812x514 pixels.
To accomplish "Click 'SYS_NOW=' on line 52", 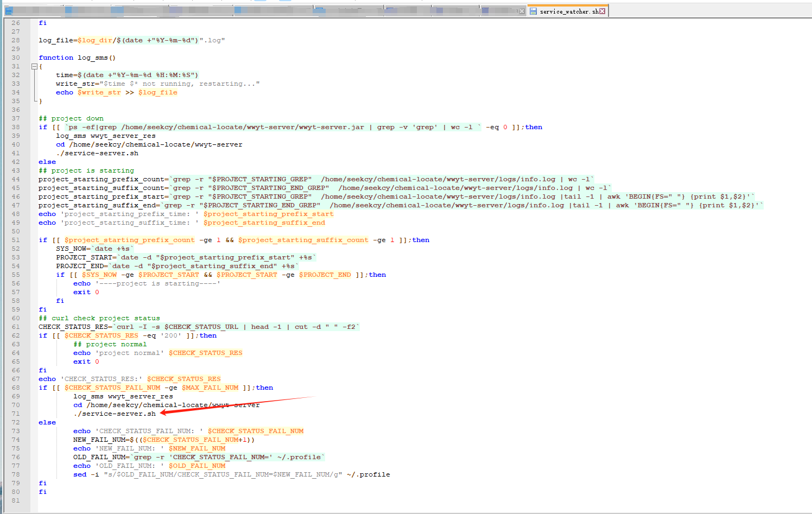I will click(73, 249).
